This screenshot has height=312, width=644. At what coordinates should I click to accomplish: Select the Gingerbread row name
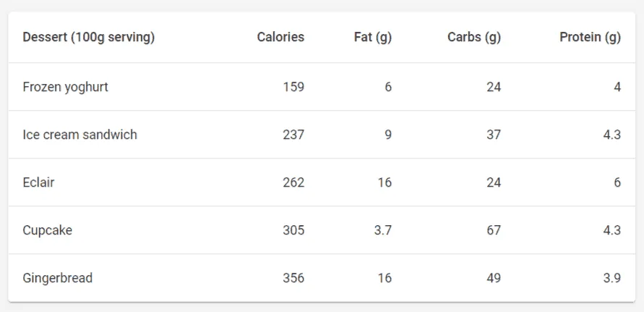pyautogui.click(x=58, y=278)
